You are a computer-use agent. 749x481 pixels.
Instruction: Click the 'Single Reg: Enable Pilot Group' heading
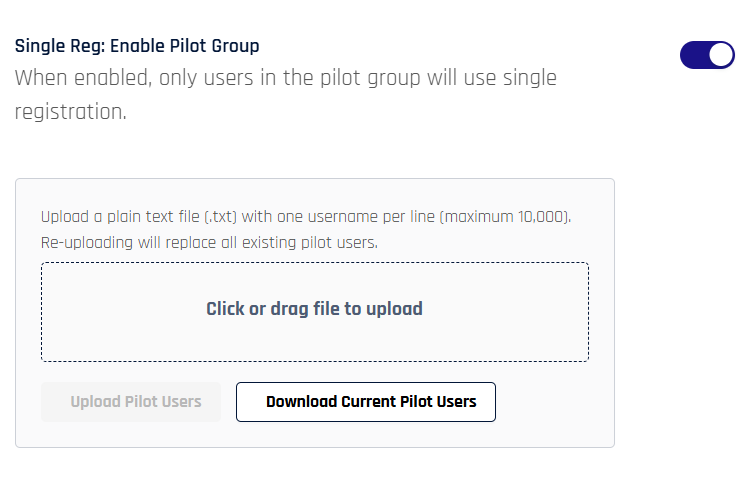pos(137,46)
